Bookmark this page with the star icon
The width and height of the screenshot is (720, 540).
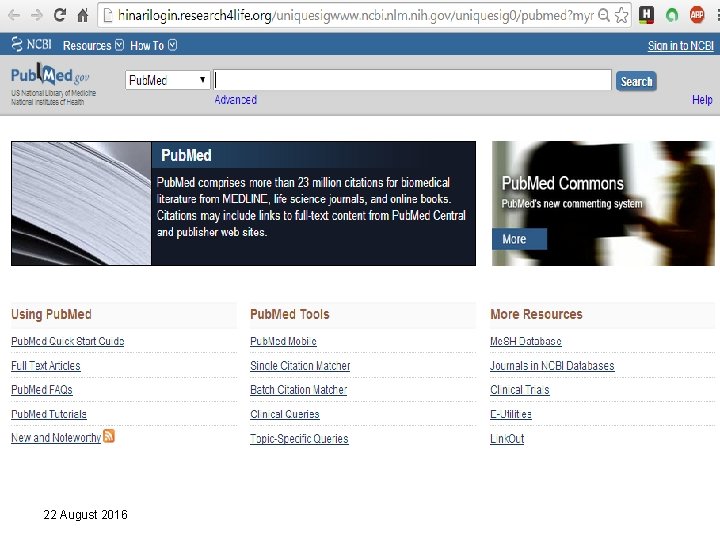[622, 16]
